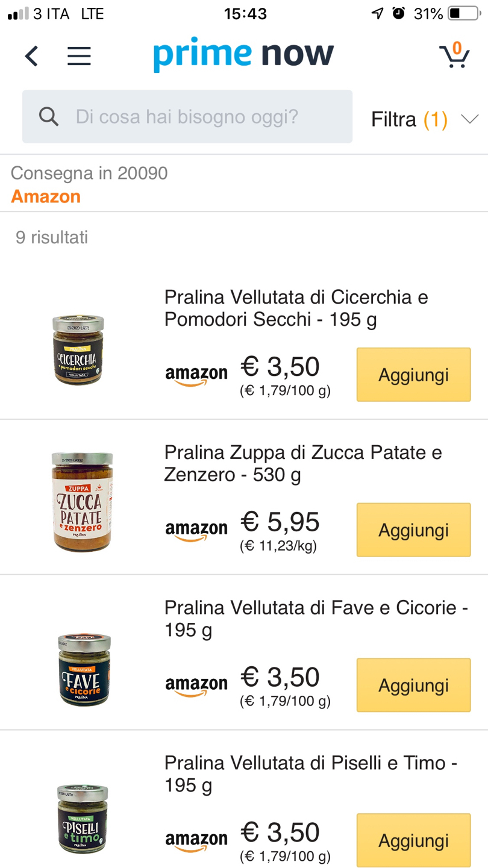Open Cicerchia jar product thumbnail
The width and height of the screenshot is (488, 868).
pos(78,351)
